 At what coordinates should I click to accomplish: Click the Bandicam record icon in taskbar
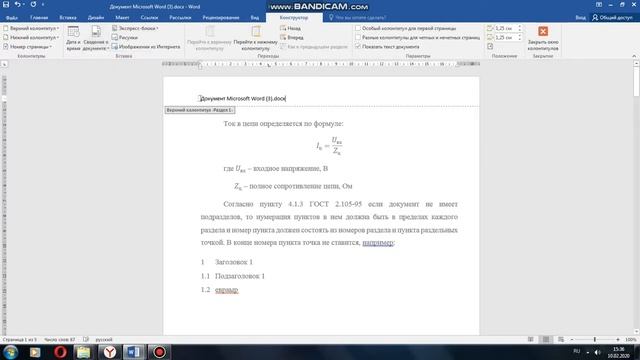159,352
